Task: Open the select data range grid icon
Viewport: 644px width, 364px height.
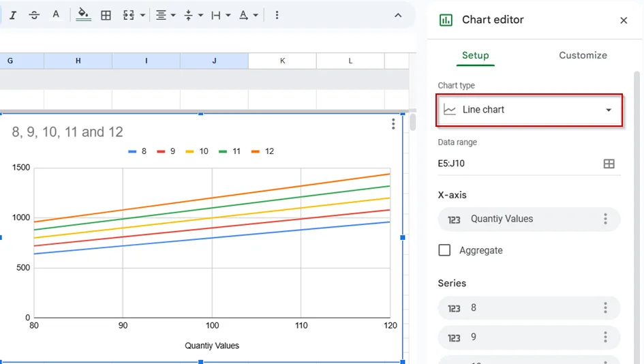Action: [609, 164]
